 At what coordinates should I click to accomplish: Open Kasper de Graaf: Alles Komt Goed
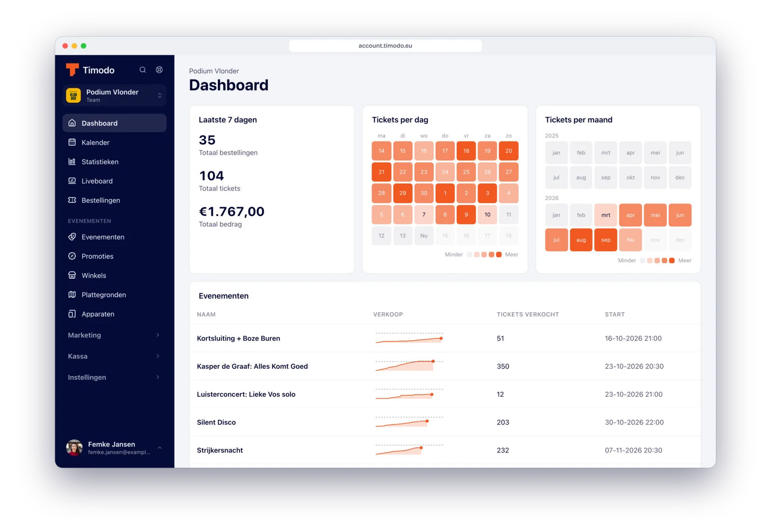pyautogui.click(x=253, y=366)
